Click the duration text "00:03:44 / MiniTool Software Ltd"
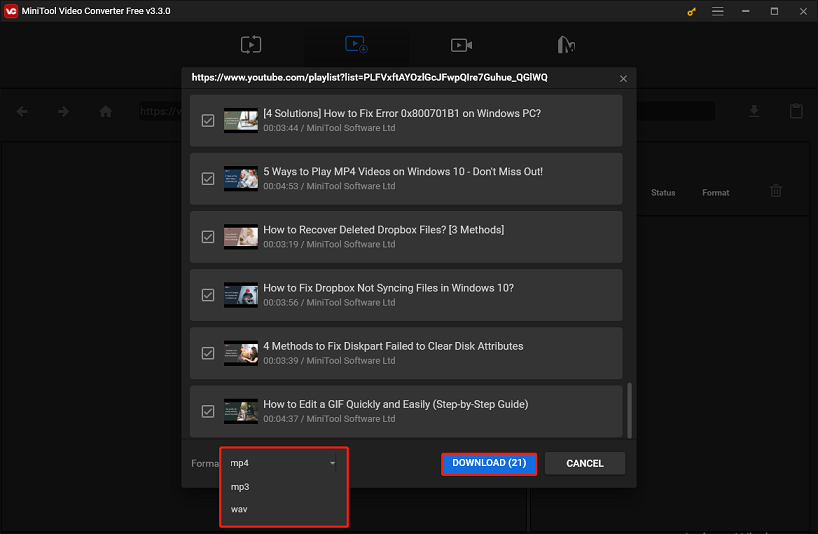Image resolution: width=818 pixels, height=534 pixels. [329, 128]
